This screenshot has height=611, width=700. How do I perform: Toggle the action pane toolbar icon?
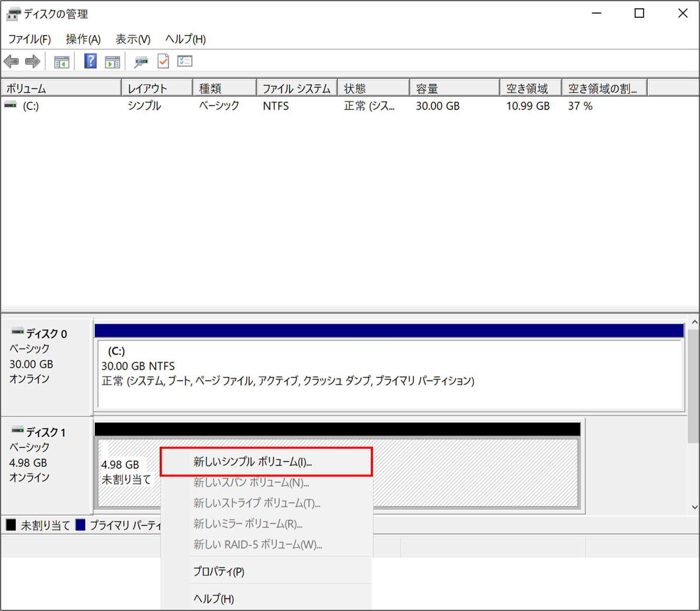pos(112,62)
